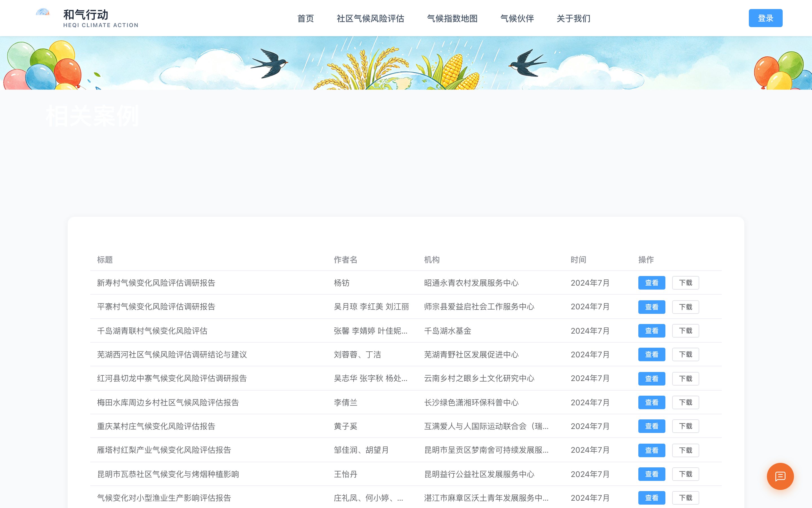Download the 红河县切龙中寨 report
The image size is (812, 508).
point(685,379)
